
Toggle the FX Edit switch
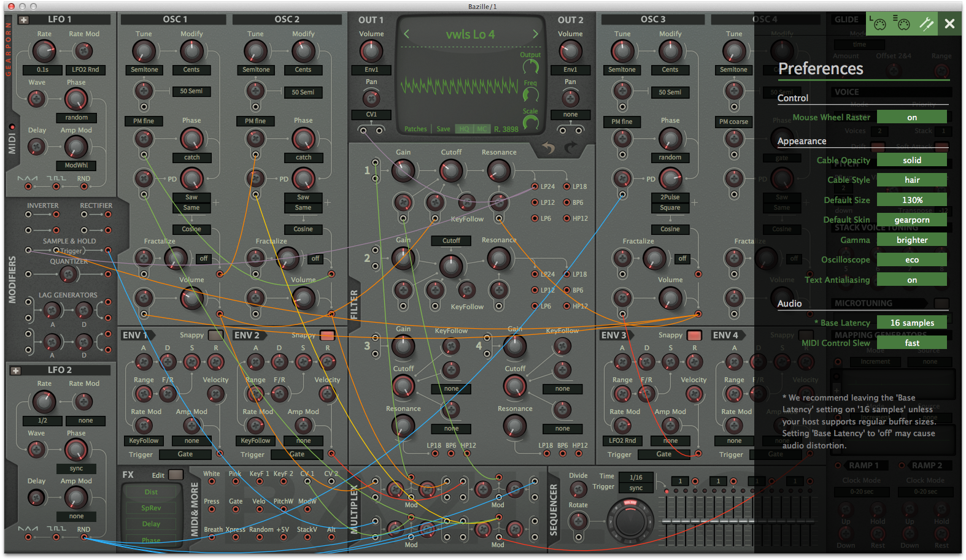click(176, 475)
